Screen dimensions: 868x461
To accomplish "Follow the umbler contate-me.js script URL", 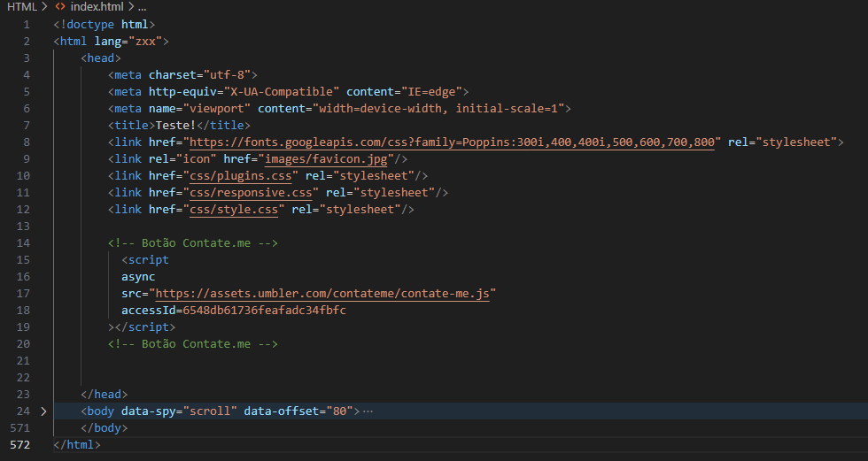I will click(322, 294).
